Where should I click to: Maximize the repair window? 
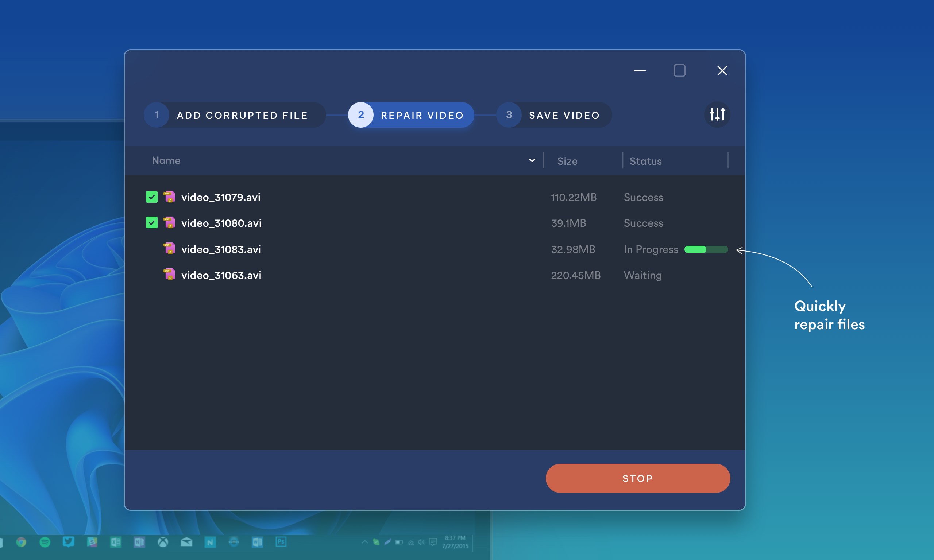679,71
